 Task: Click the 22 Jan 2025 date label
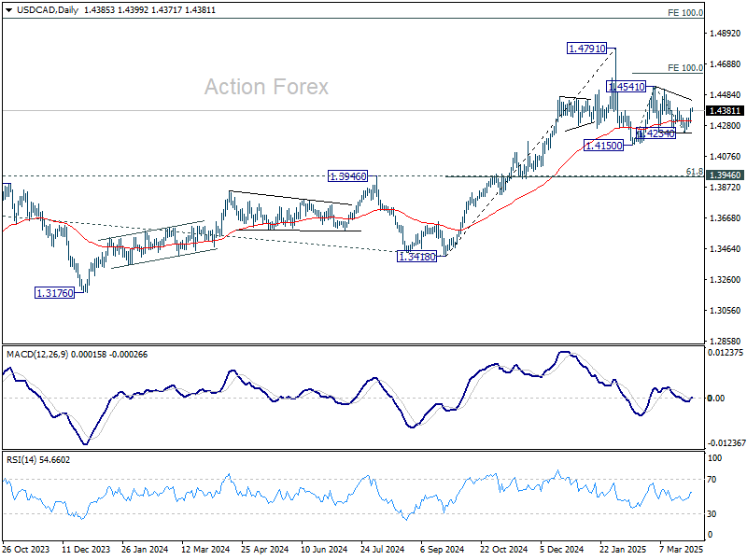tap(623, 549)
